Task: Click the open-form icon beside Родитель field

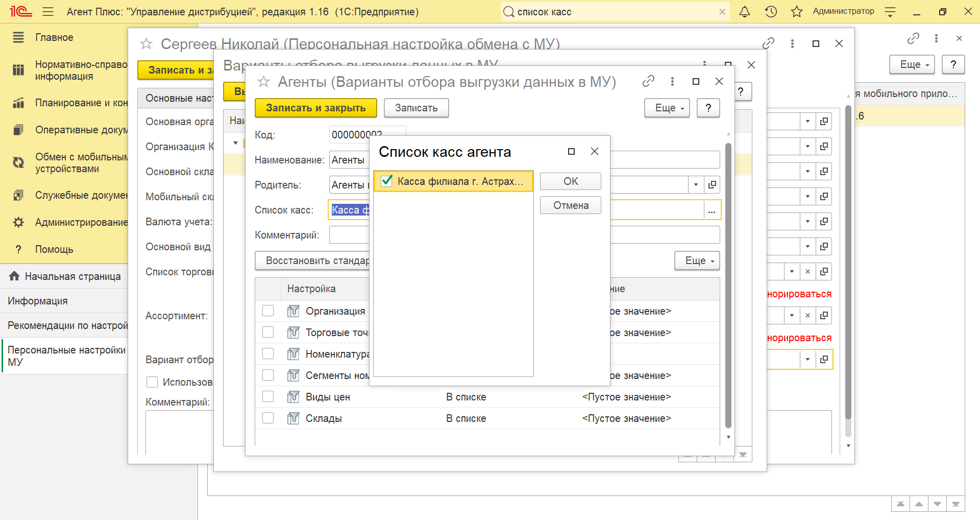Action: [712, 185]
